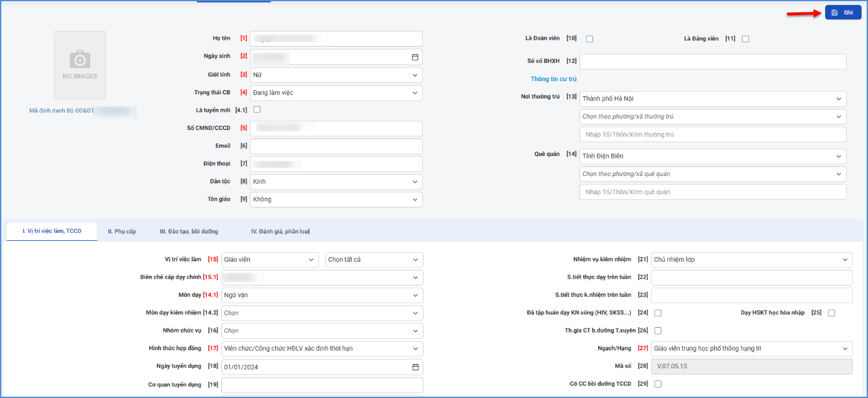Open III. Đào tạo, bồi dưỡng tab
The height and width of the screenshot is (398, 868).
click(x=189, y=232)
